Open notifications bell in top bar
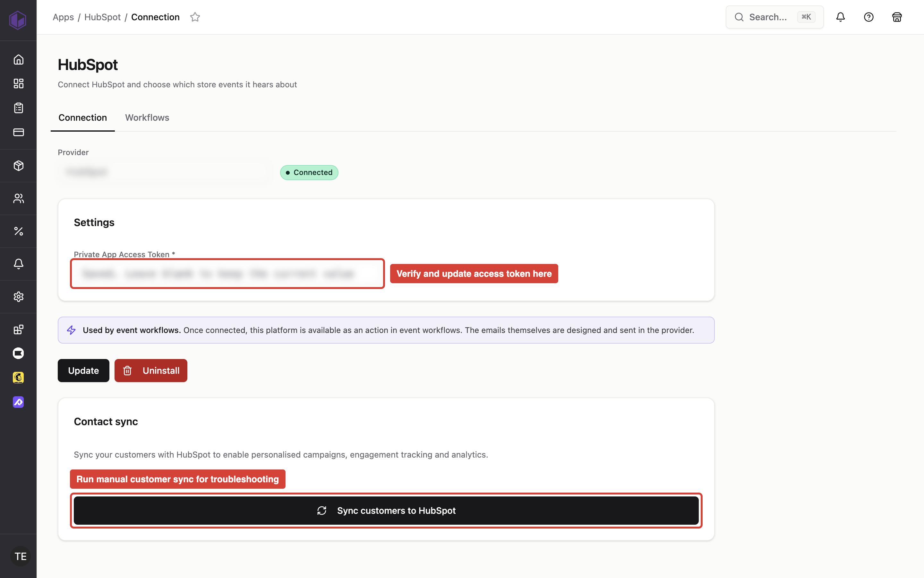This screenshot has height=578, width=924. click(840, 17)
